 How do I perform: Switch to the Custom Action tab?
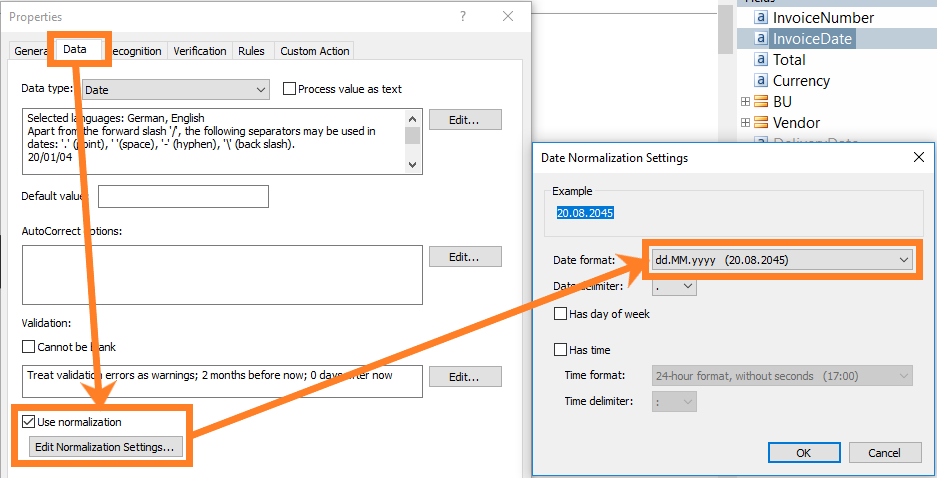315,51
